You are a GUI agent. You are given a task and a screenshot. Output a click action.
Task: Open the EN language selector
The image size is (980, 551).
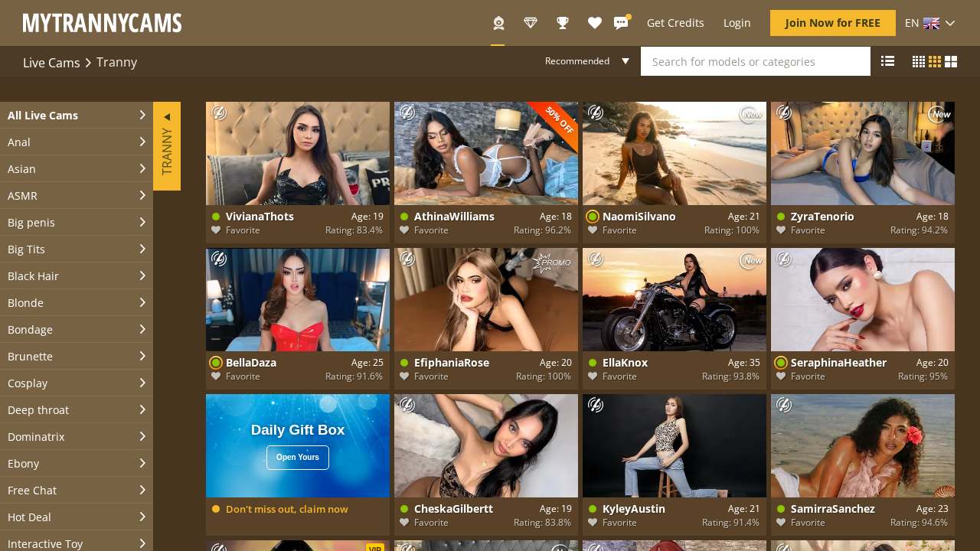click(930, 23)
